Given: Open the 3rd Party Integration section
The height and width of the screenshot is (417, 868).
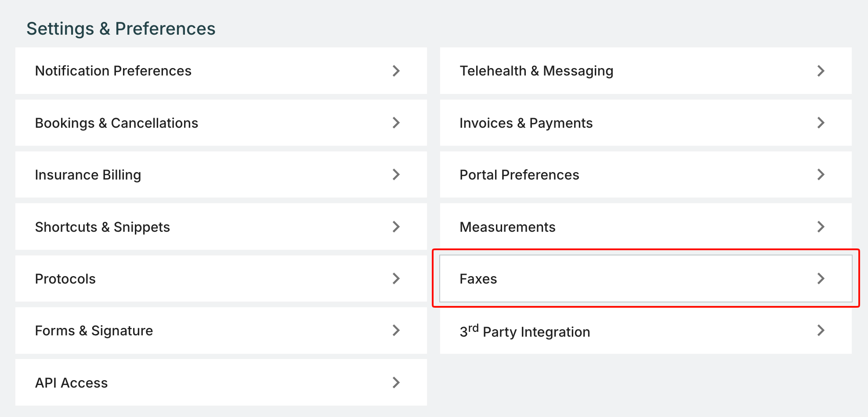Looking at the screenshot, I should click(x=524, y=331).
